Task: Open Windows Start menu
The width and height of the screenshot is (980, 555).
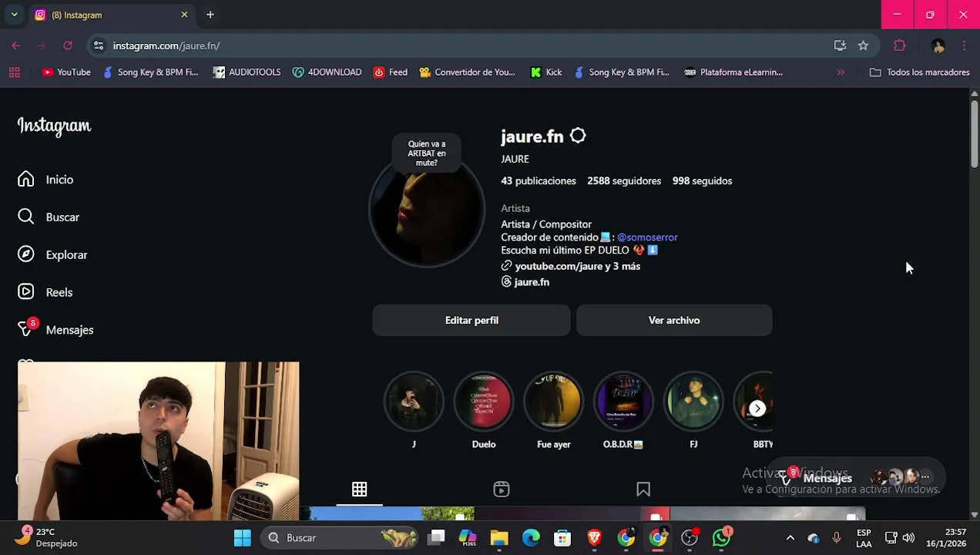Action: [x=242, y=538]
